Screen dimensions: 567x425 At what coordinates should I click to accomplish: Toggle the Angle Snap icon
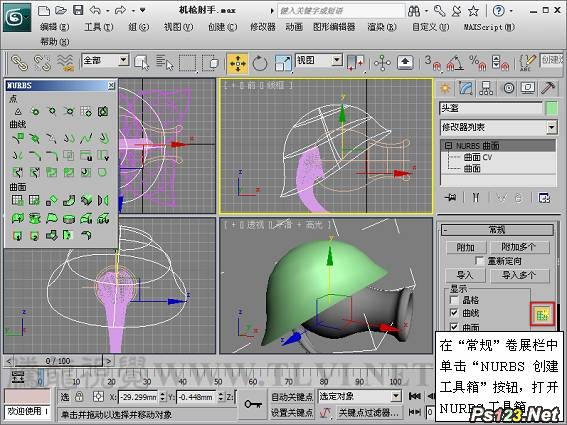[456, 63]
